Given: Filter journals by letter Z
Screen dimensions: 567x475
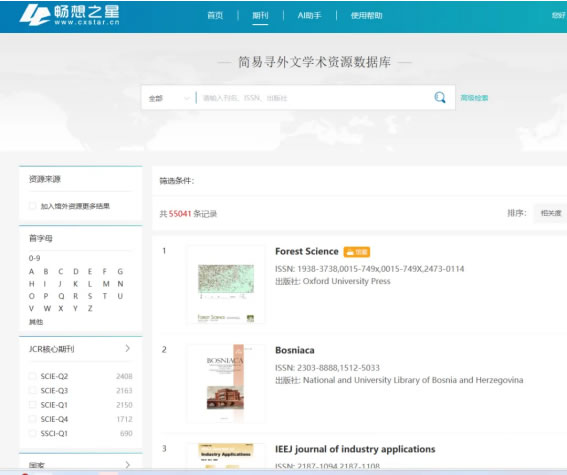Looking at the screenshot, I should (x=90, y=309).
